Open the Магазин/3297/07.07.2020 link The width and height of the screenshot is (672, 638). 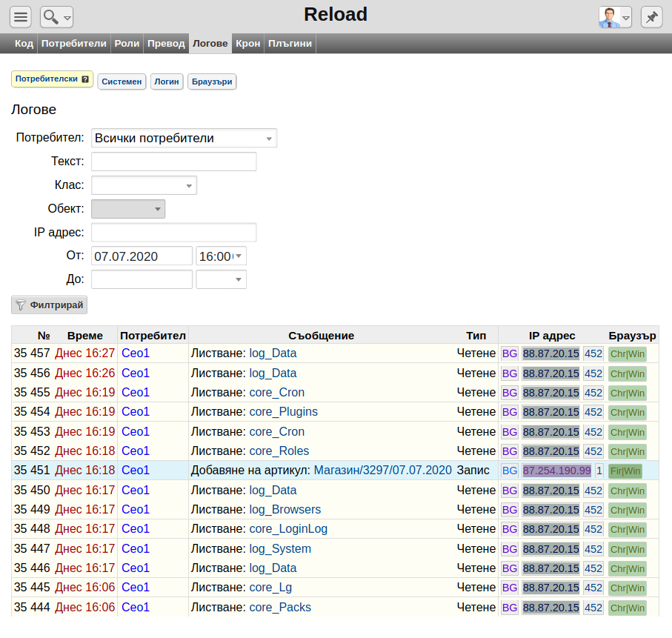(383, 471)
